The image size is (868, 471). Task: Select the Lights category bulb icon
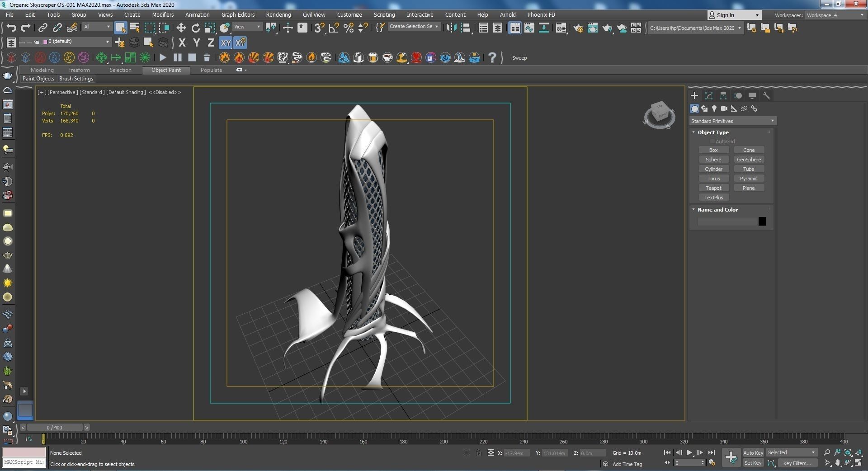pyautogui.click(x=714, y=108)
